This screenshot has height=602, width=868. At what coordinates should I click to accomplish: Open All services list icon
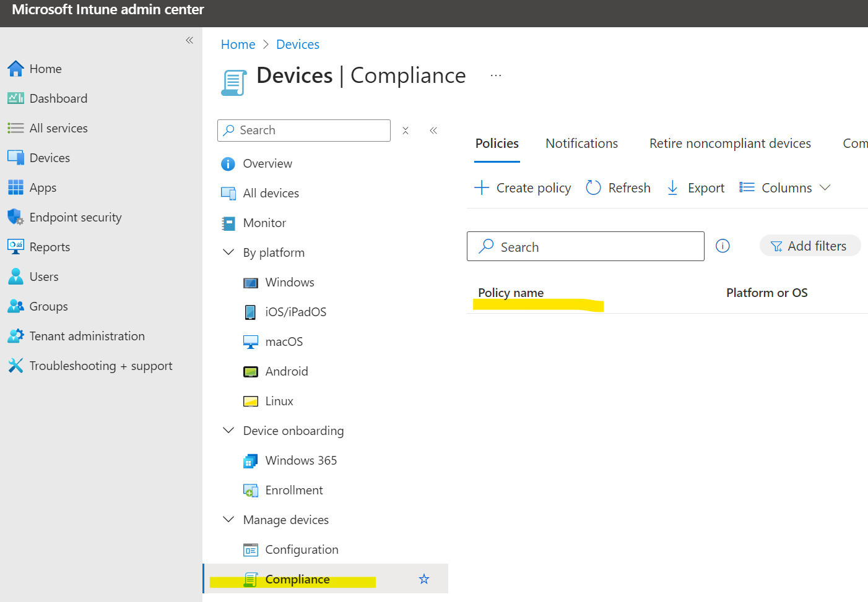[x=15, y=128]
